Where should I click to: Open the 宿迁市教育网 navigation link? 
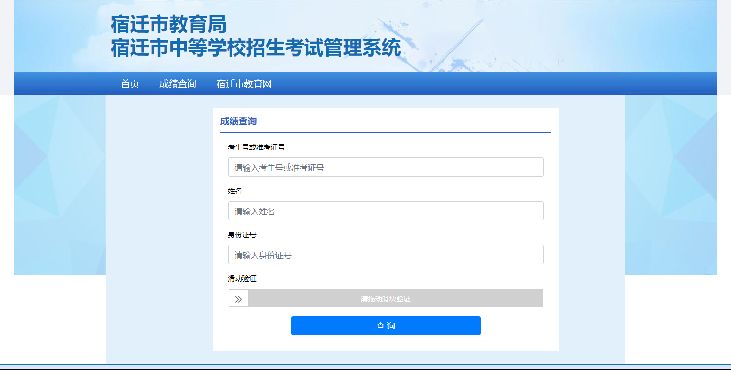[x=243, y=84]
